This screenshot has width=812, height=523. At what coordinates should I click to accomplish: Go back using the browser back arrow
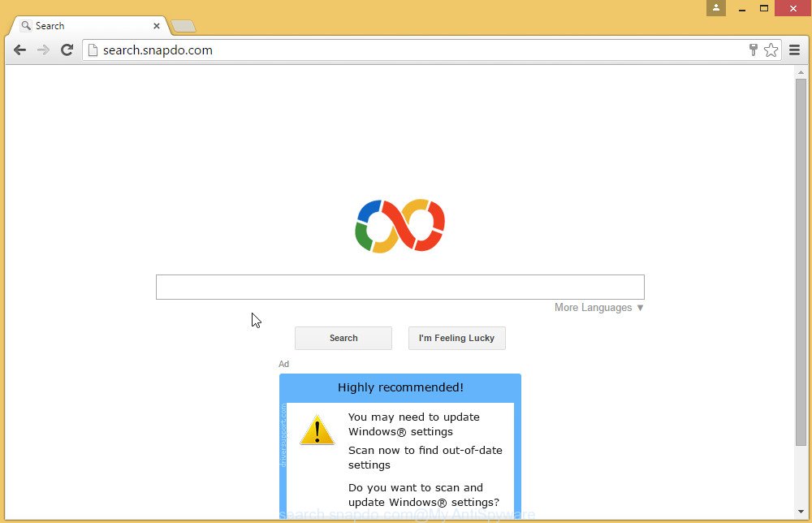click(x=19, y=50)
